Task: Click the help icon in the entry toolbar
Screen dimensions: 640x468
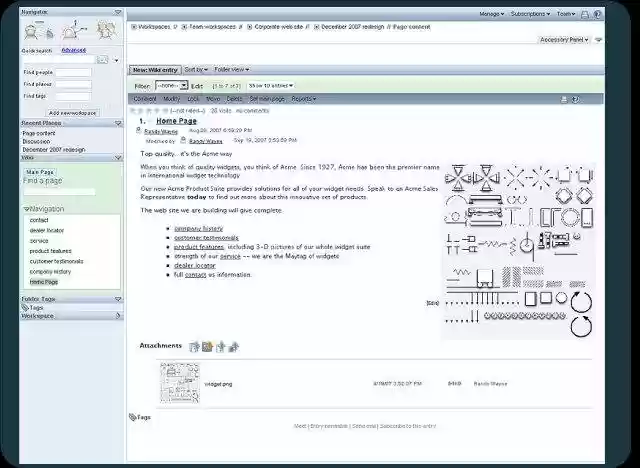Action: pyautogui.click(x=575, y=99)
